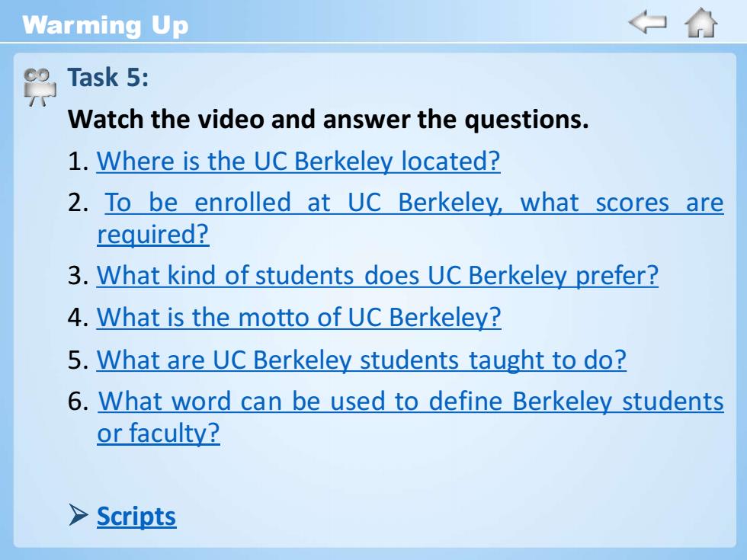Go to the home slide icon
This screenshot has height=560, width=747.
pos(701,23)
